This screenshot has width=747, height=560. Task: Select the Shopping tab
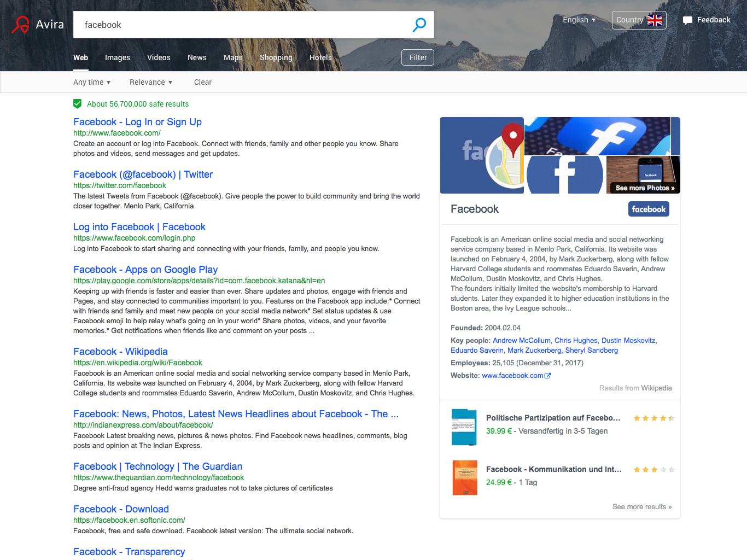pos(276,57)
